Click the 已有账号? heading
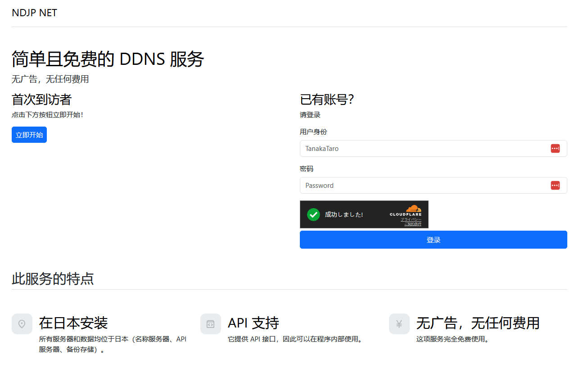Image resolution: width=588 pixels, height=382 pixels. (327, 100)
